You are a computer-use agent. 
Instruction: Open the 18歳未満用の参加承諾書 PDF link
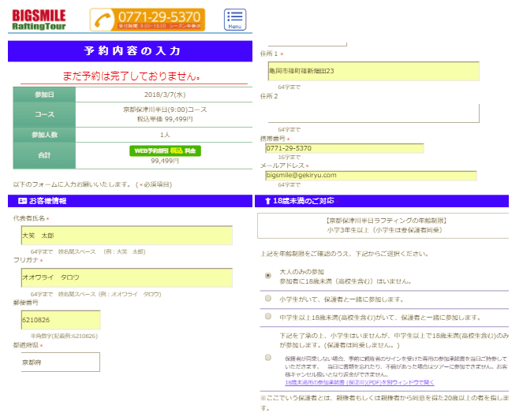(359, 382)
